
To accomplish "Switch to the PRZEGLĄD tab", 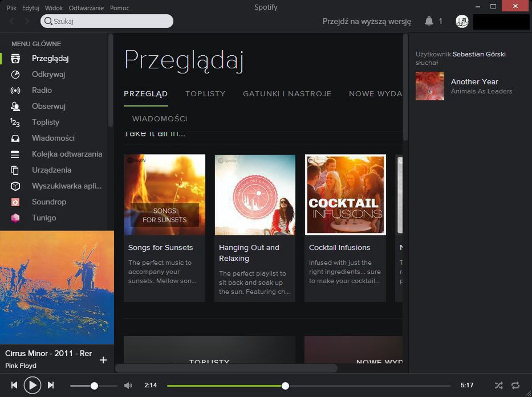I will tap(146, 94).
